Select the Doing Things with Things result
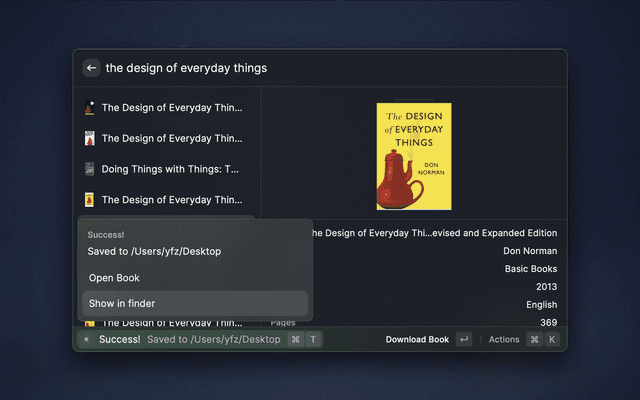The height and width of the screenshot is (400, 640). (x=170, y=169)
